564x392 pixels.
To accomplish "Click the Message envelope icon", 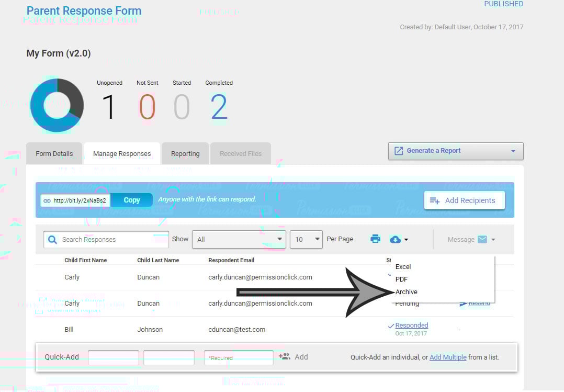I will pyautogui.click(x=482, y=239).
